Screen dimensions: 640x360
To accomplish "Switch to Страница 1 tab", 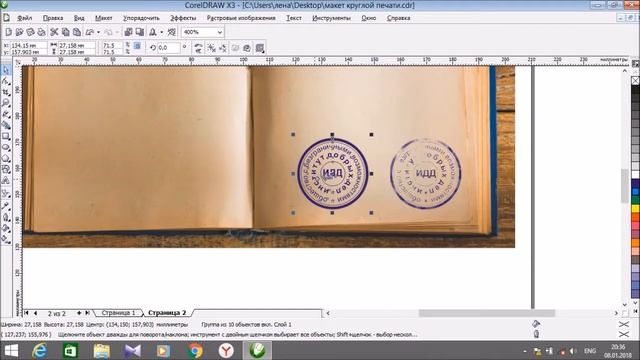I will coord(118,313).
